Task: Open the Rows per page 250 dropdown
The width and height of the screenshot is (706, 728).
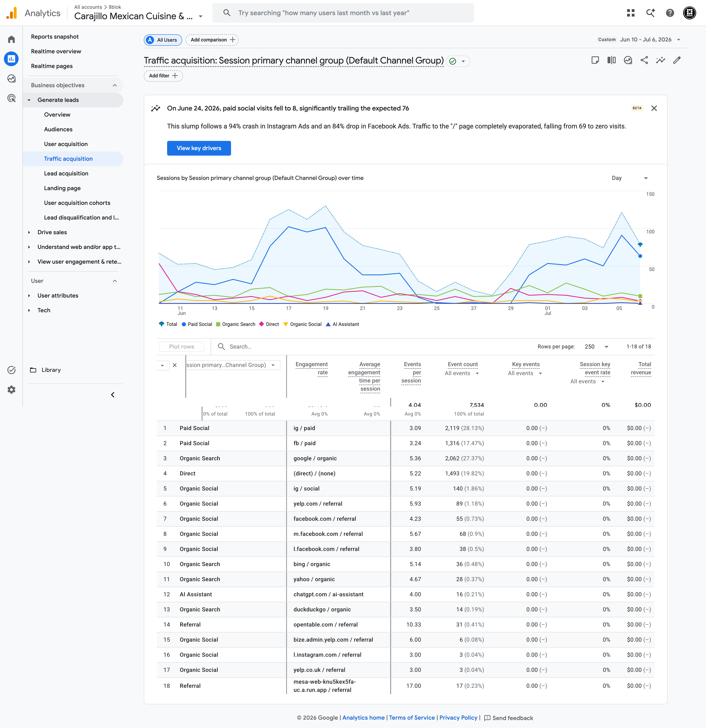Action: (596, 347)
